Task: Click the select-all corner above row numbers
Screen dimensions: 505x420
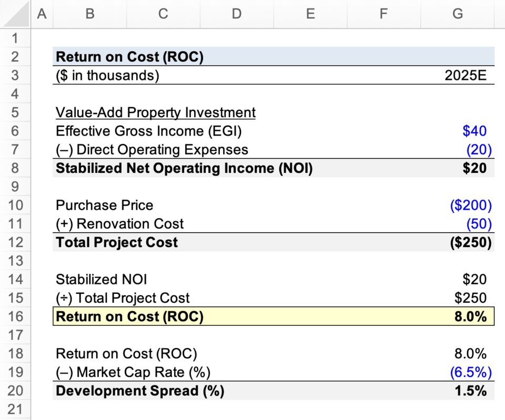Action: (15, 14)
